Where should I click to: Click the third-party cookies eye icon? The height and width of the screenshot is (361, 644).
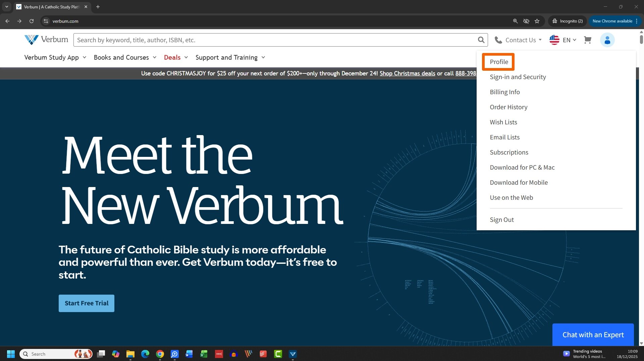click(526, 21)
